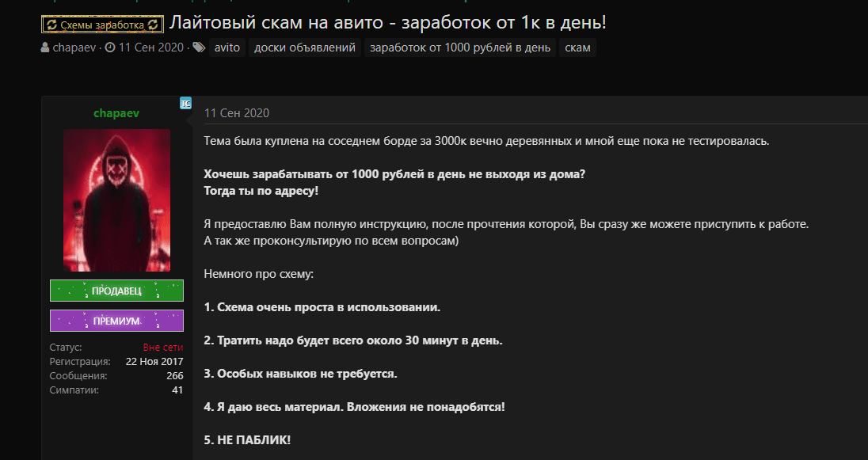Click the thread date in the header line

[x=150, y=48]
